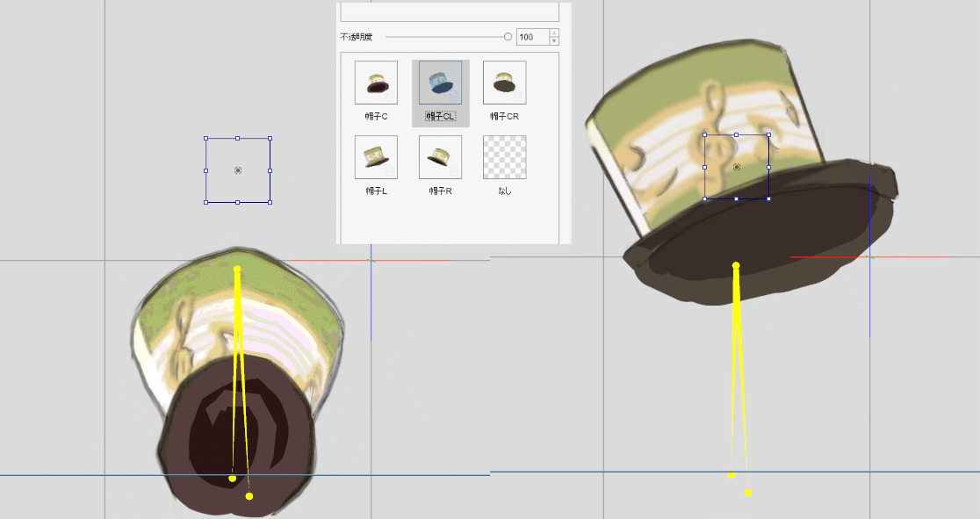
Task: Select the 帽子C hat thumbnail
Action: coord(376,83)
